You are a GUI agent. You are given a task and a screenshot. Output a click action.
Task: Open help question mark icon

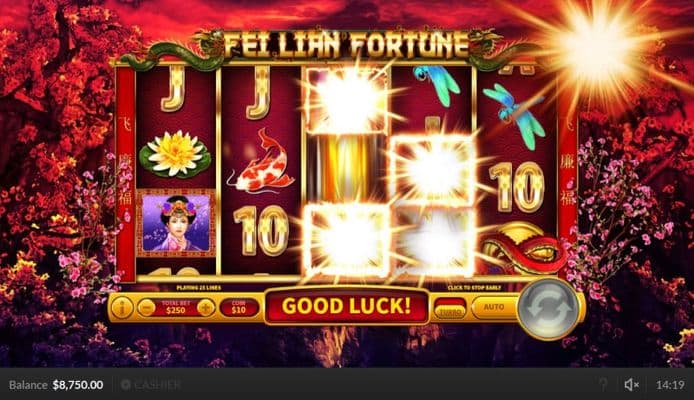[x=603, y=385]
